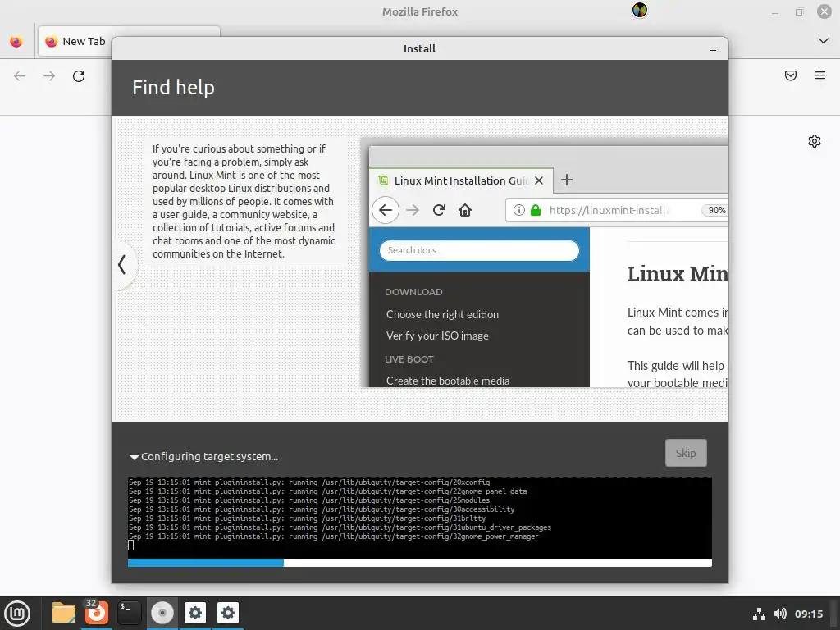The image size is (840, 630).
Task: Go back in Firefox
Action: 20,76
